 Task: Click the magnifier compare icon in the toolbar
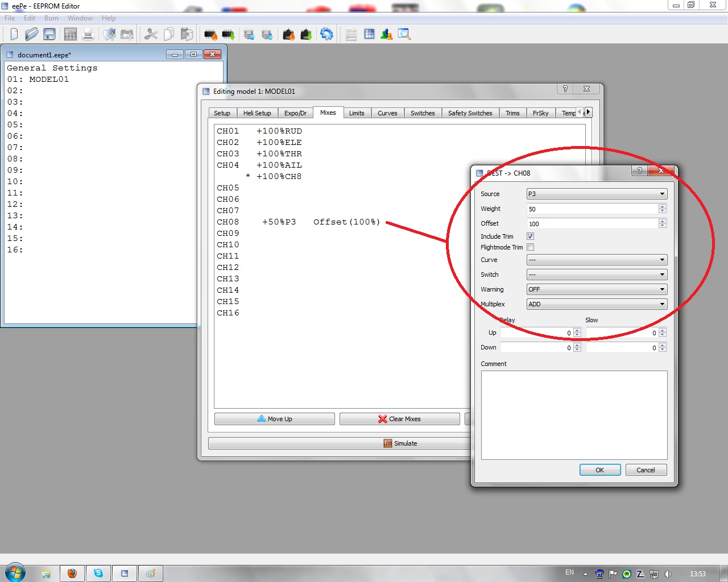(404, 34)
